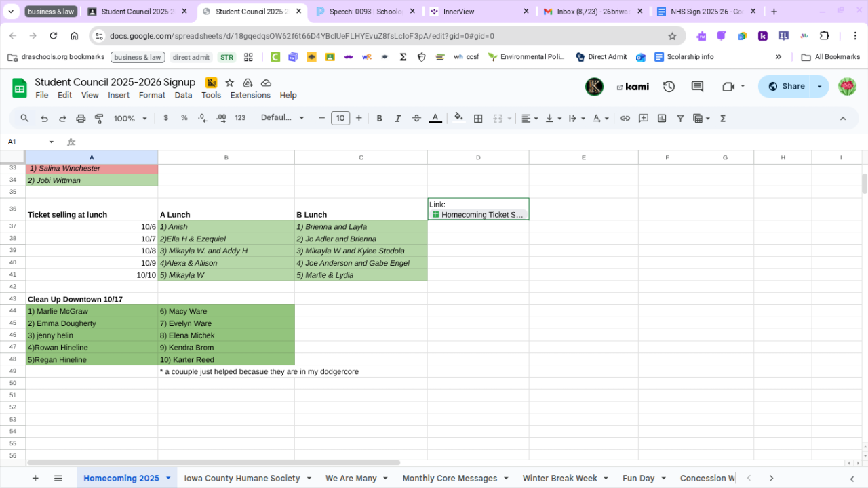Bookmark this page with the star icon
The image size is (868, 488).
[672, 36]
